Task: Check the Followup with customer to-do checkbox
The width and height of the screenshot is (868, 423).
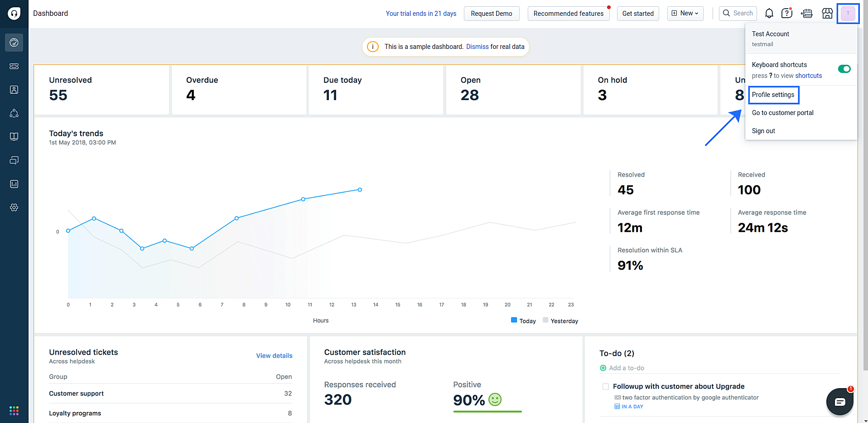Action: pyautogui.click(x=605, y=386)
